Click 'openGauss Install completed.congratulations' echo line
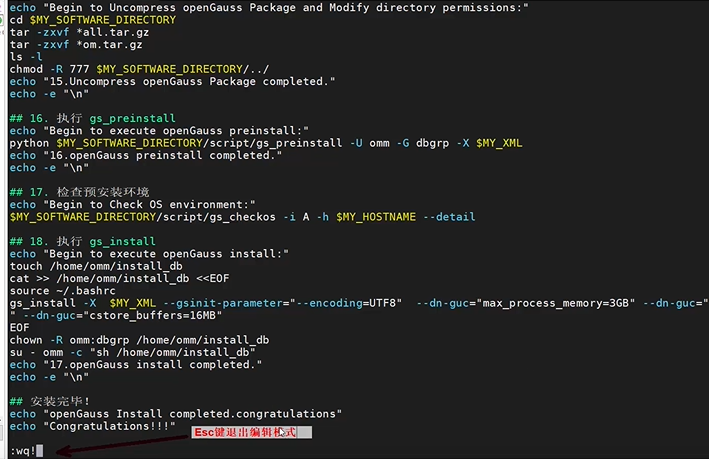The image size is (709, 459). point(176,414)
